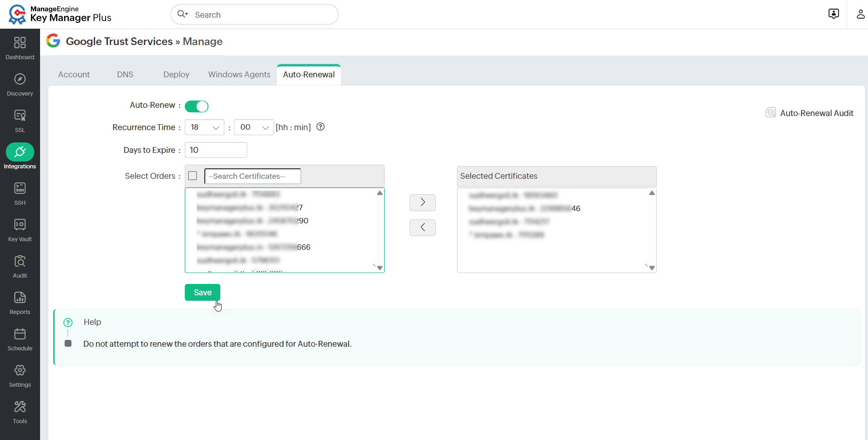This screenshot has height=440, width=868.
Task: Open the download notifications icon in header
Action: [834, 14]
